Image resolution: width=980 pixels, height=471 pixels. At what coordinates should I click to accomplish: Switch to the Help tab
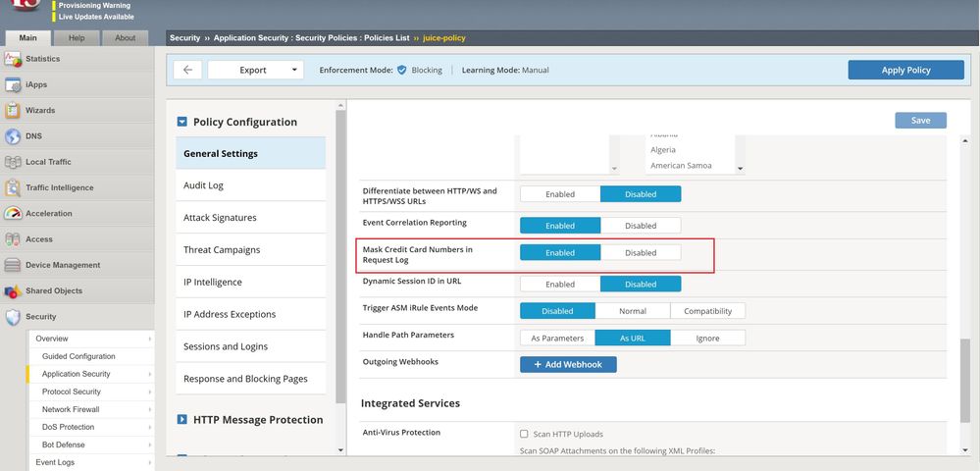(x=77, y=37)
